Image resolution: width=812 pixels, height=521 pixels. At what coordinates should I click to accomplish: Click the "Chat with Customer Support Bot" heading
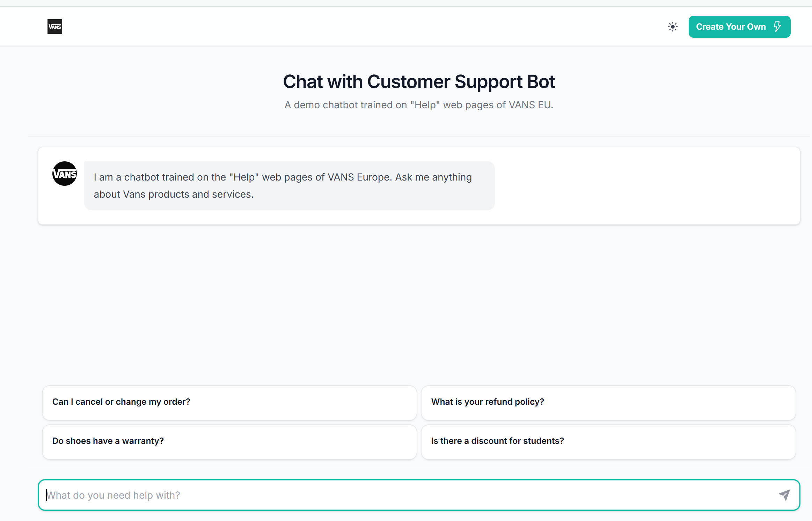click(419, 82)
